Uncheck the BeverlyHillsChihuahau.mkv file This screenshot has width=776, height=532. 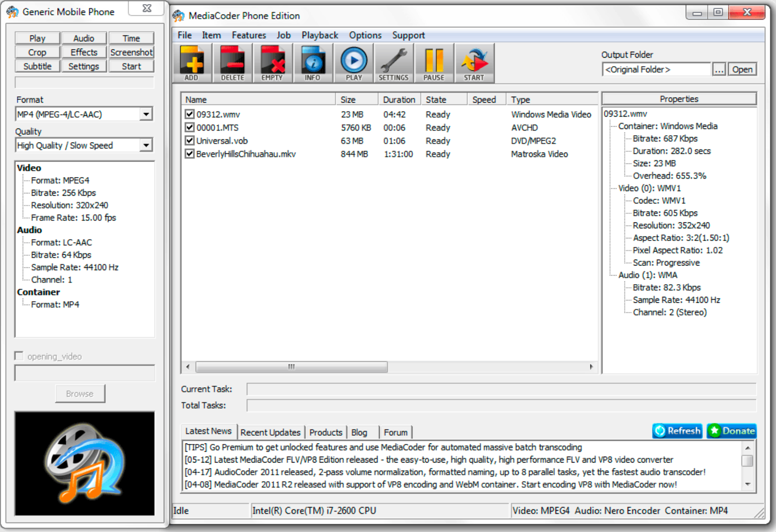click(x=189, y=154)
